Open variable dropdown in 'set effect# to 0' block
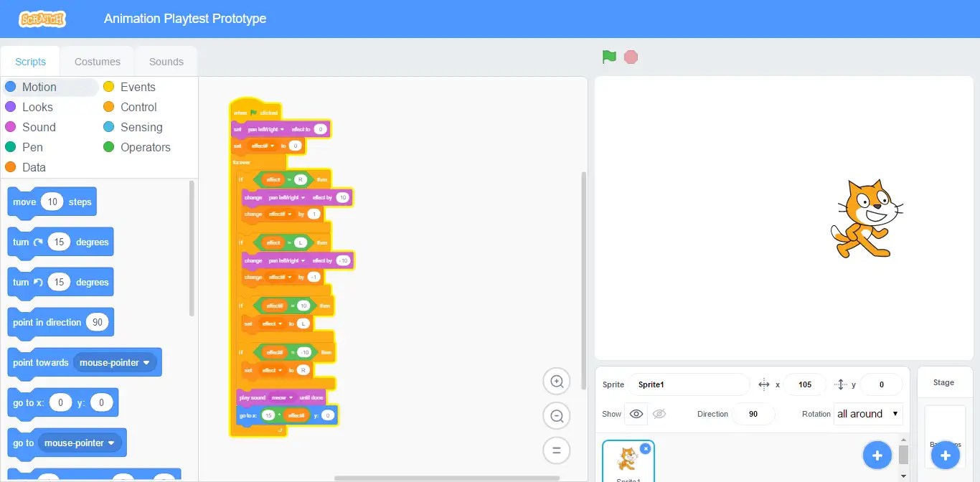 (x=261, y=145)
